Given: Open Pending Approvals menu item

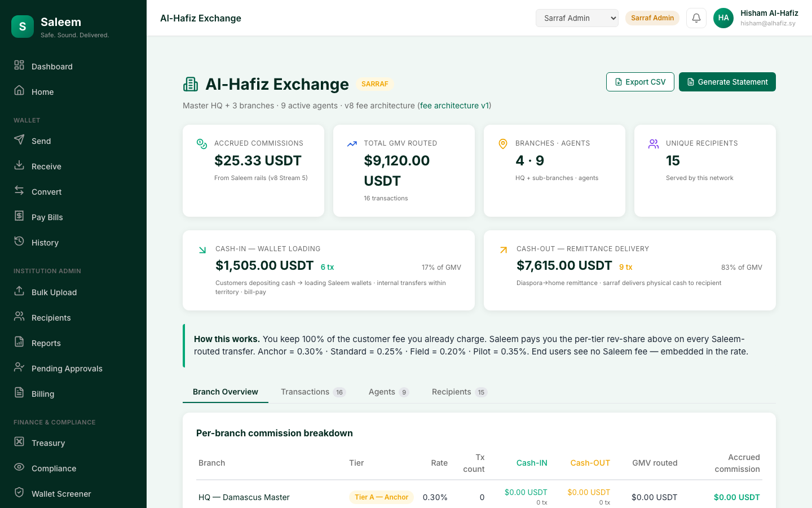Looking at the screenshot, I should point(73,368).
